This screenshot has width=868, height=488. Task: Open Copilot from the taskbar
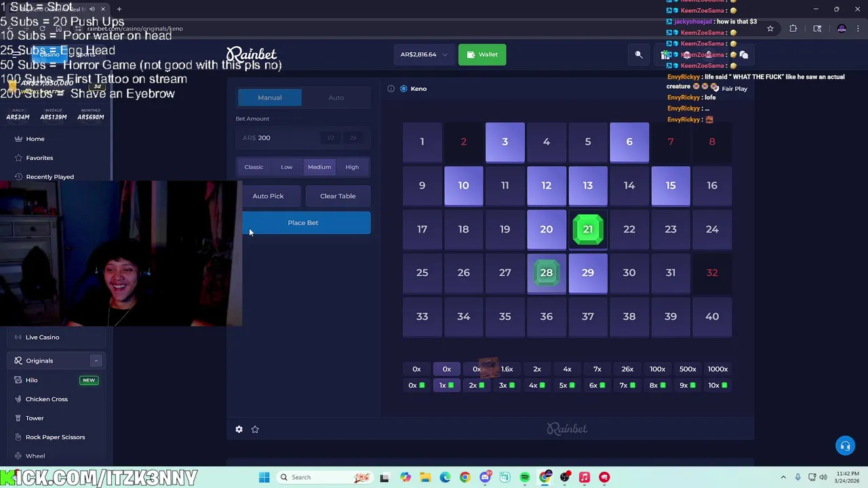pos(405,477)
